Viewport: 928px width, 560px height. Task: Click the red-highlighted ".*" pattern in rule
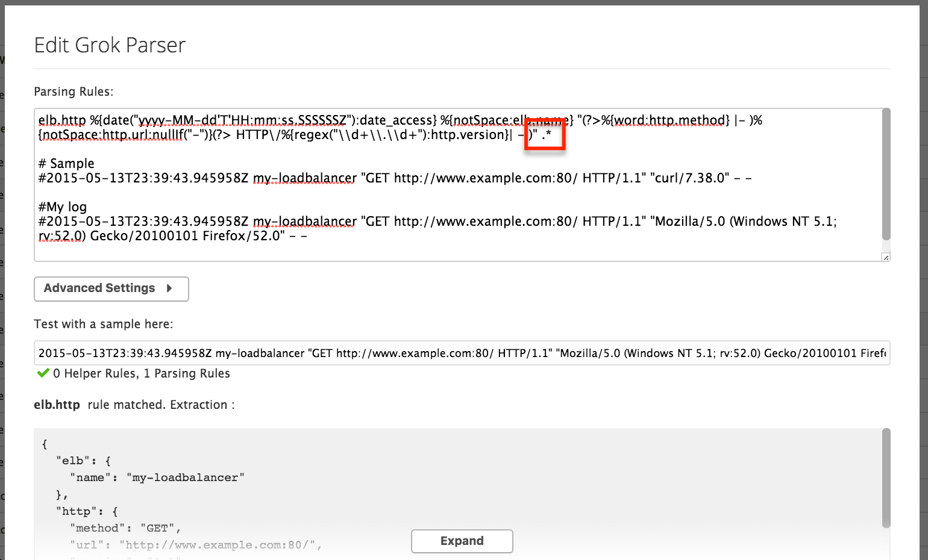coord(546,135)
